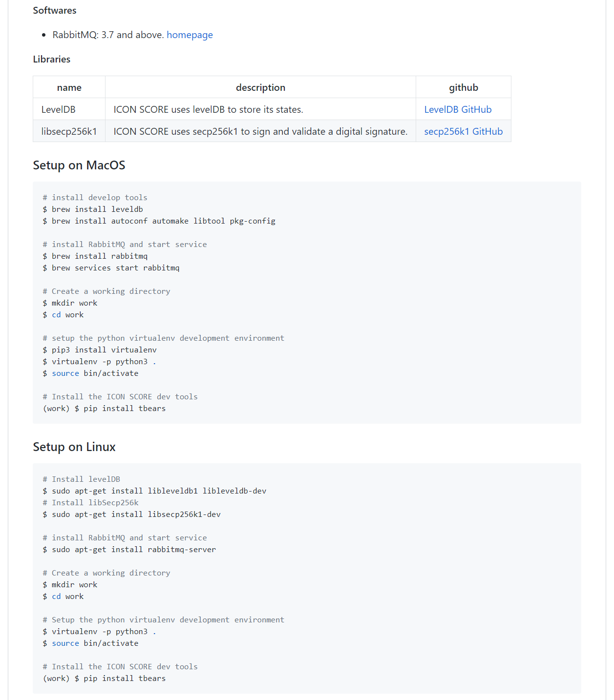This screenshot has width=614, height=700.
Task: Click the 'github' table column header
Action: pos(464,87)
